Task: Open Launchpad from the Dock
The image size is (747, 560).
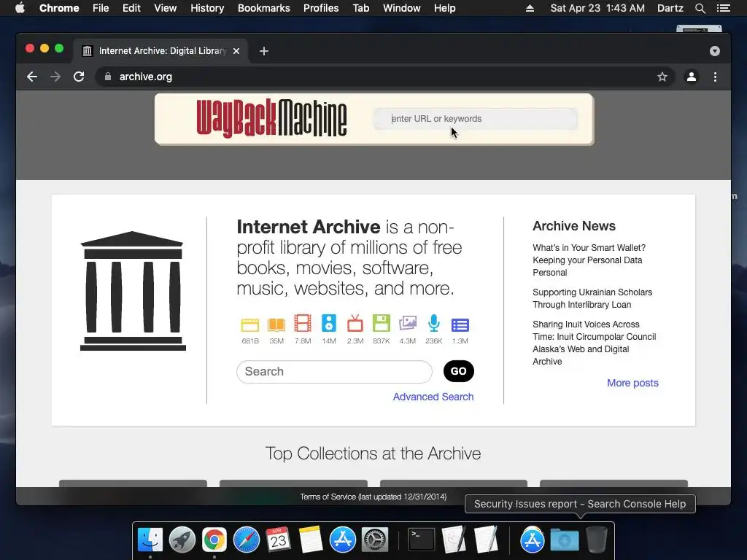Action: [182, 540]
